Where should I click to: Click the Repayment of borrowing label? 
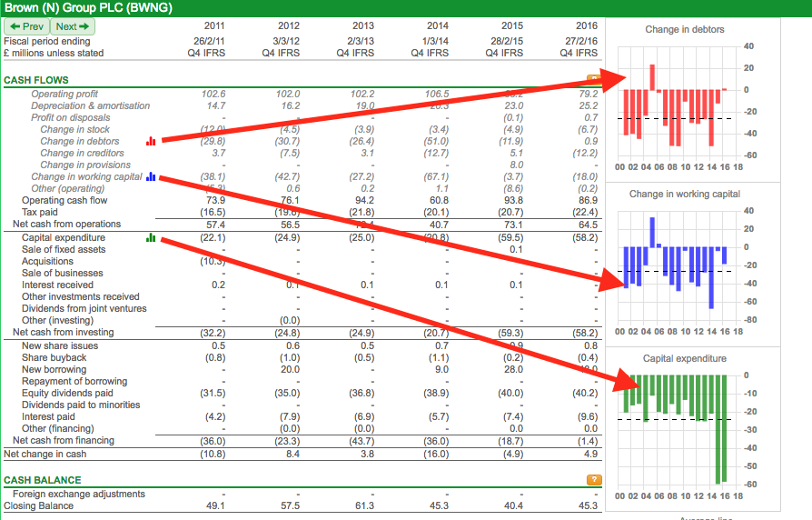tap(74, 381)
